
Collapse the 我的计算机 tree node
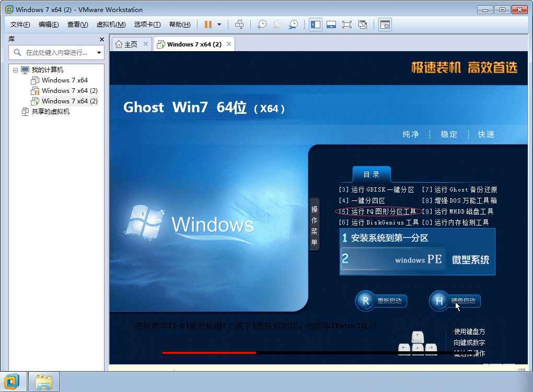coord(15,70)
